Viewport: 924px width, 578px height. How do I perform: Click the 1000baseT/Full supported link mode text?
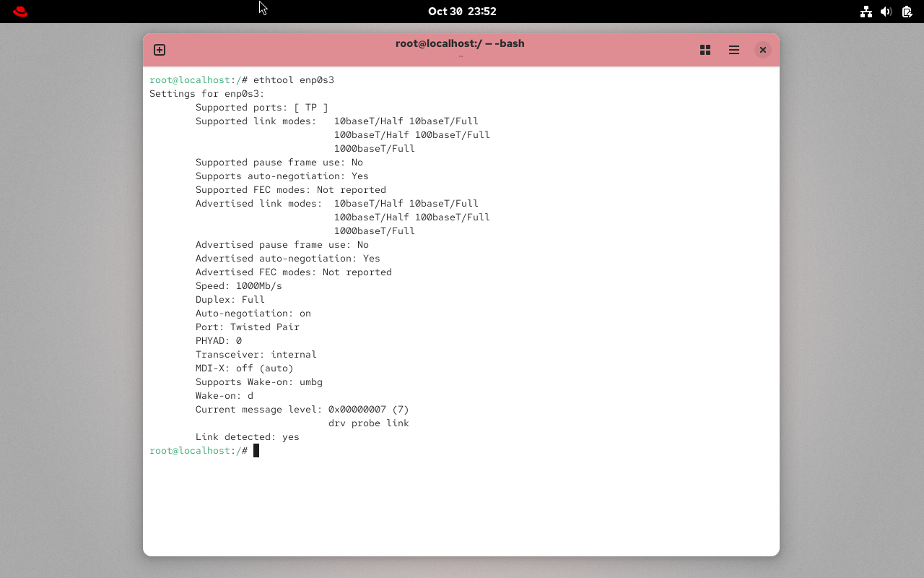(x=374, y=148)
